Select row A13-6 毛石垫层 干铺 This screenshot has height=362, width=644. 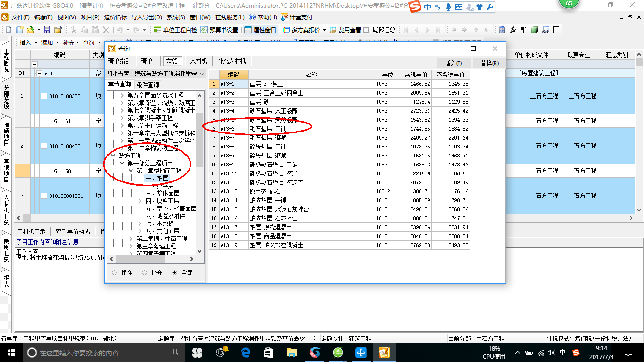coord(339,129)
